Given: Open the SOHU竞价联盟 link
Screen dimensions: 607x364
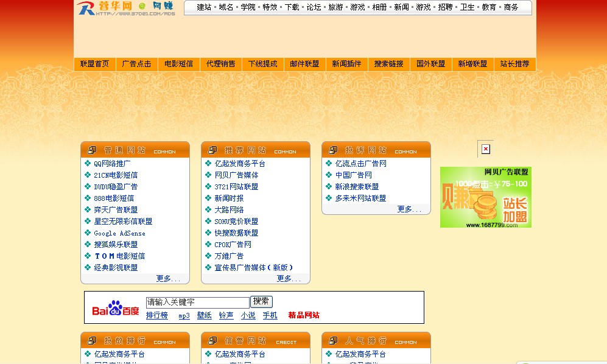Looking at the screenshot, I should (236, 221).
